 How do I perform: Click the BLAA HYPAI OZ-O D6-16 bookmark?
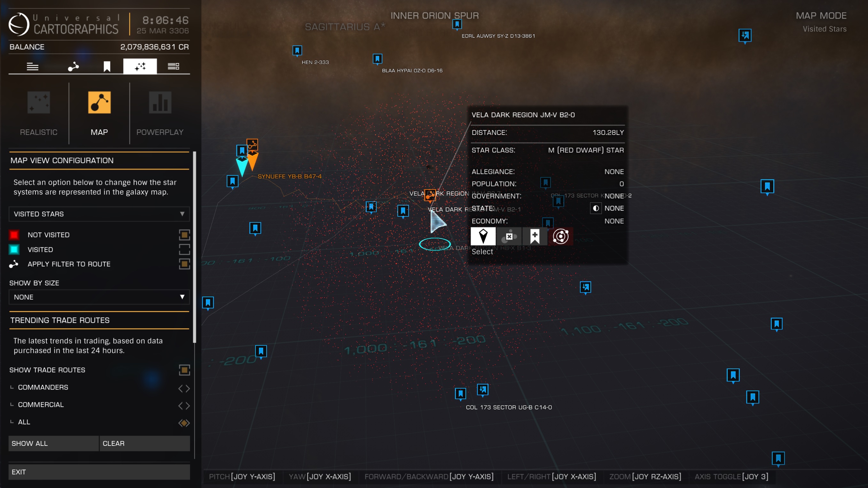coord(377,59)
